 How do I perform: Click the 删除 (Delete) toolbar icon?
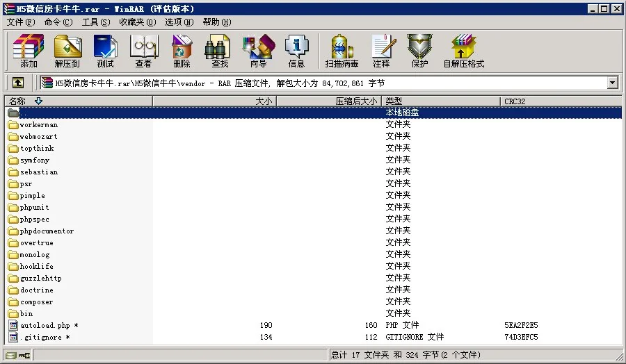[182, 51]
